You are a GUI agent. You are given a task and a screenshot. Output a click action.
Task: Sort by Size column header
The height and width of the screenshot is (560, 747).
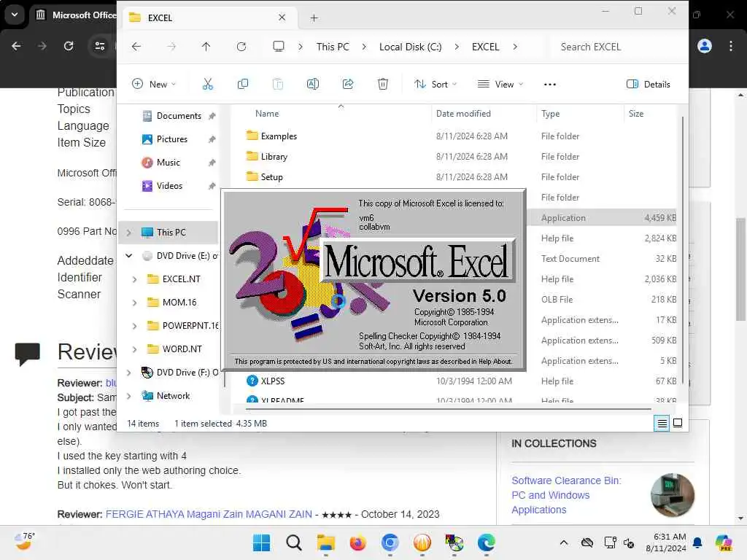click(636, 114)
